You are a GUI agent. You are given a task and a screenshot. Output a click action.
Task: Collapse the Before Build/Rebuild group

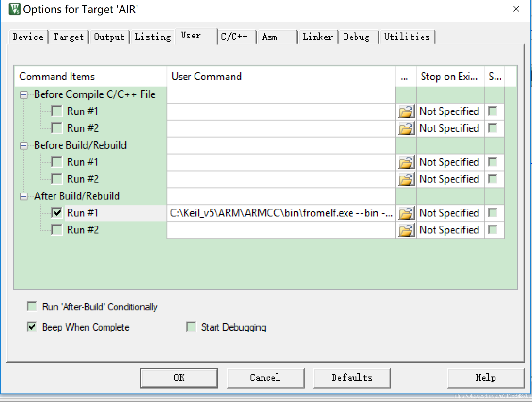point(23,145)
